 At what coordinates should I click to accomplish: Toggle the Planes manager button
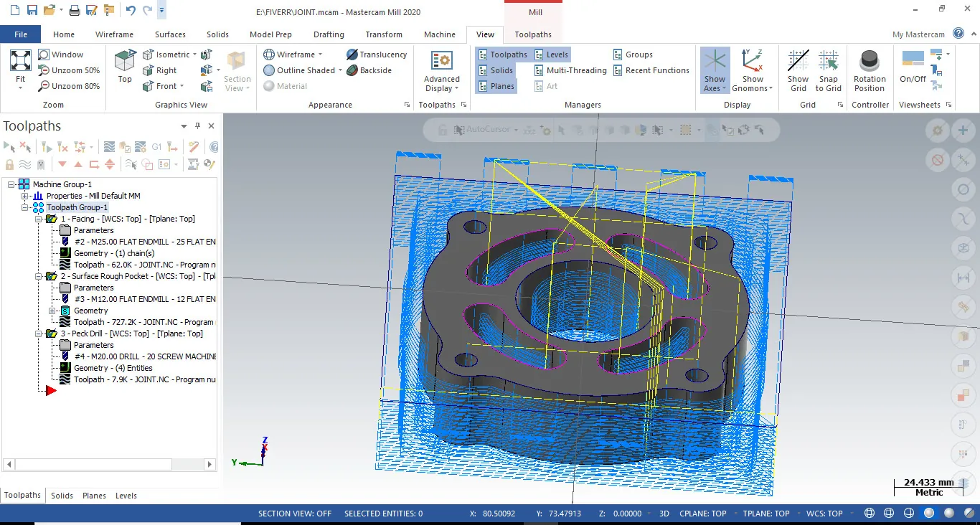(x=496, y=86)
